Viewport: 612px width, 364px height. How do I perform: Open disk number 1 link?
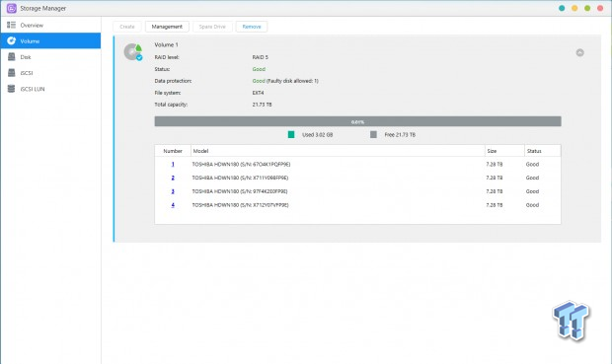[173, 165]
